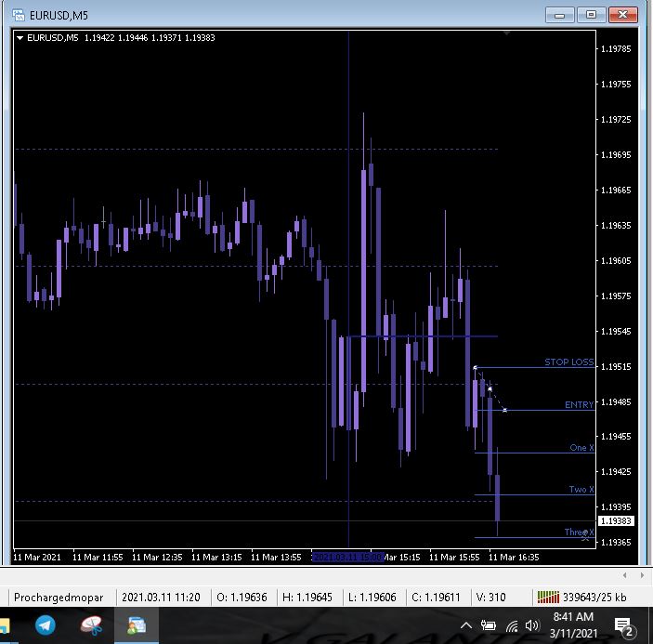
Task: Click the white trendline anchor at the stop loss level
Action: [x=475, y=367]
